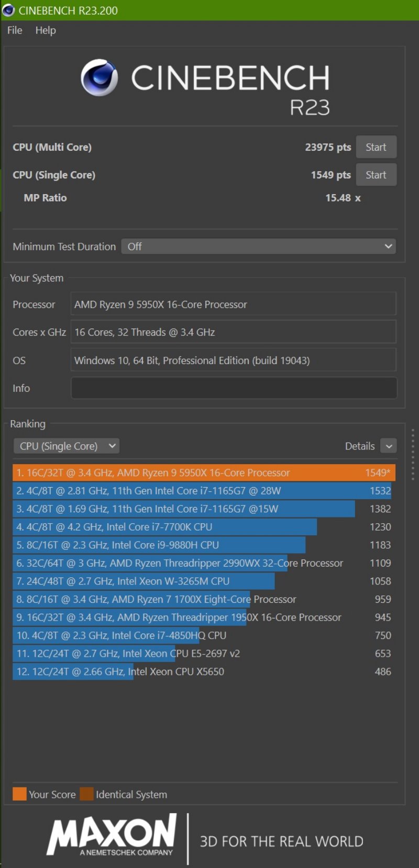
Task: Select the Xeon E5-2697 v2 row
Action: point(204,653)
